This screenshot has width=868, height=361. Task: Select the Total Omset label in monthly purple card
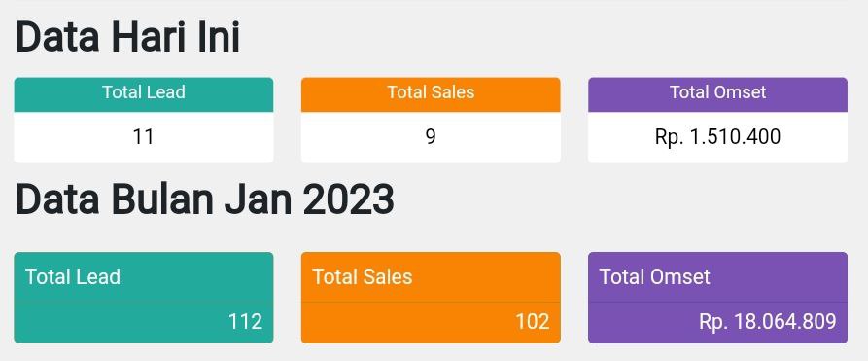(654, 276)
